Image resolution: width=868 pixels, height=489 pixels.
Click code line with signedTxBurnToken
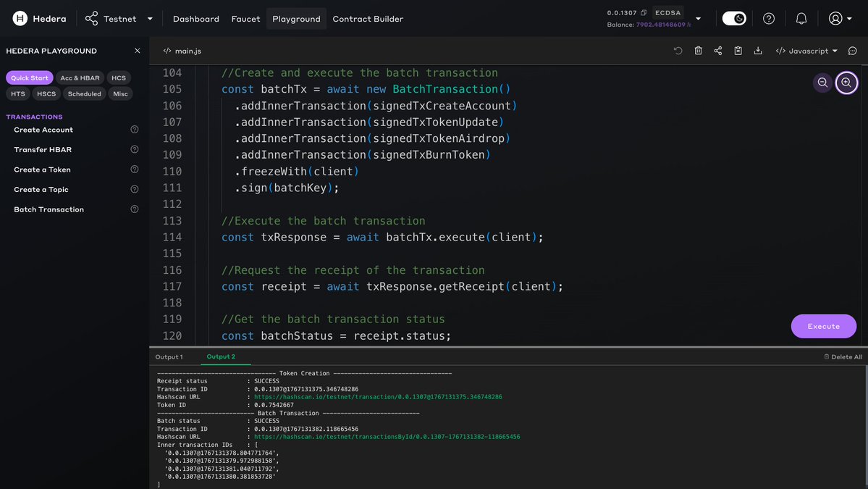pyautogui.click(x=363, y=154)
